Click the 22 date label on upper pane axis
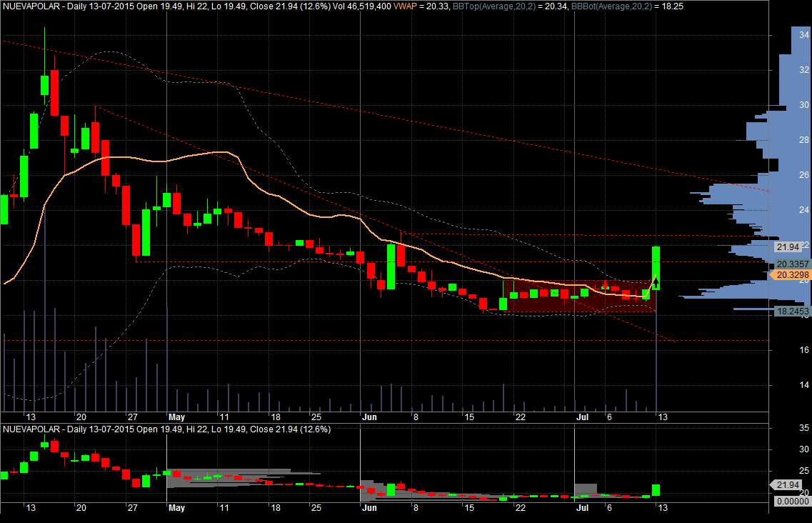The image size is (812, 523). point(520,417)
